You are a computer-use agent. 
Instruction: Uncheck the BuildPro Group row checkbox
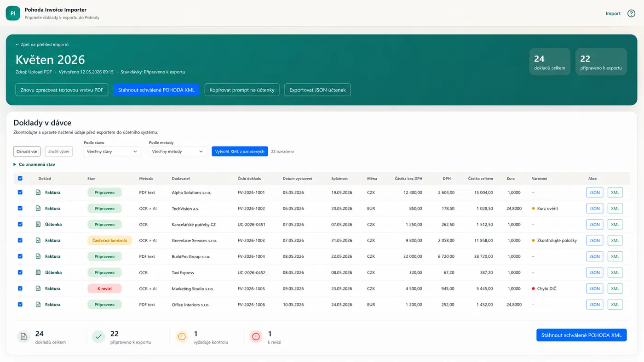(20, 256)
